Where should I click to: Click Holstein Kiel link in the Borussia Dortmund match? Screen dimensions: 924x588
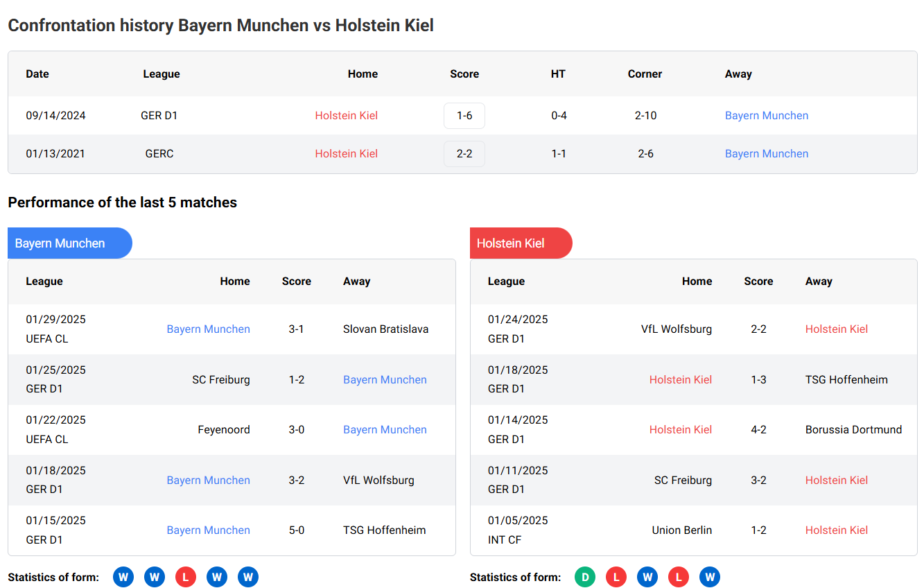pos(680,430)
